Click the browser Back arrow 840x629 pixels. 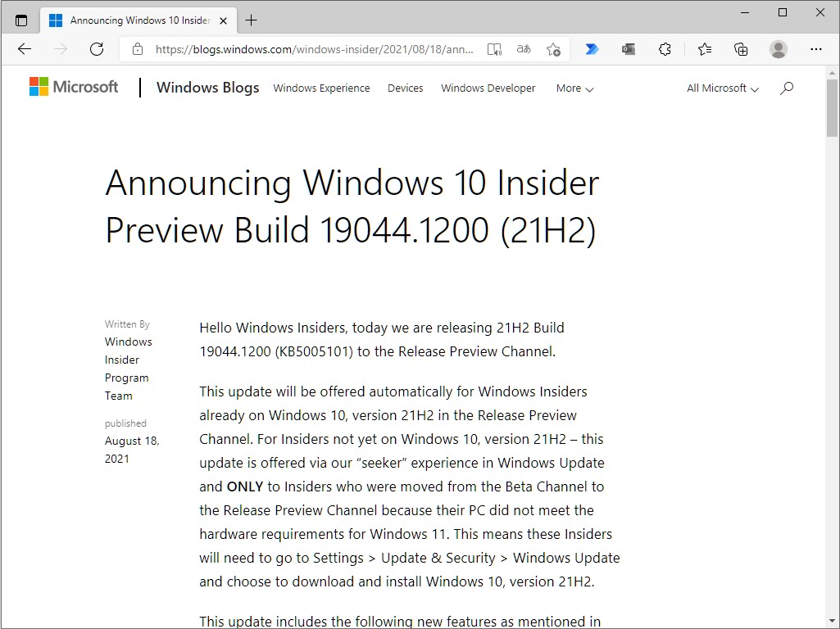(25, 49)
